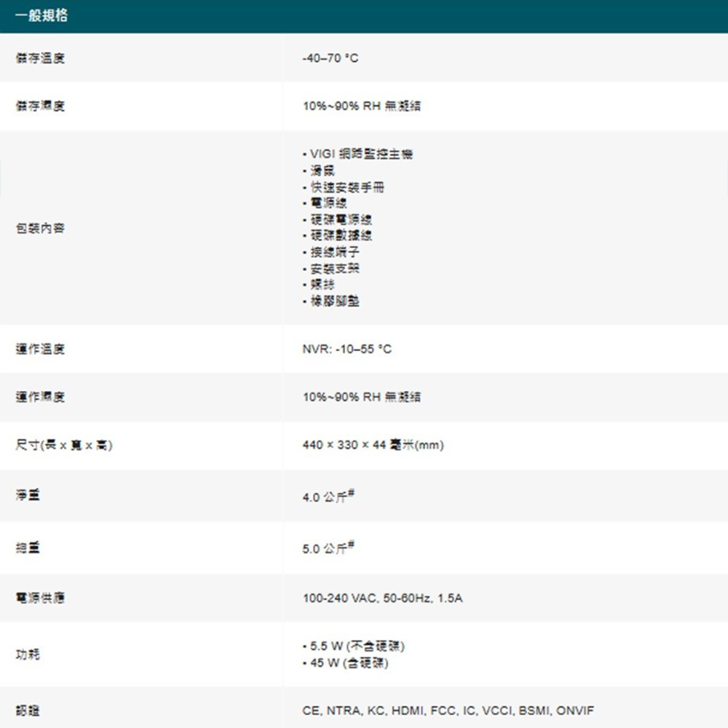Select the NVR: -10–55 °C value
This screenshot has height=728, width=728.
point(347,349)
